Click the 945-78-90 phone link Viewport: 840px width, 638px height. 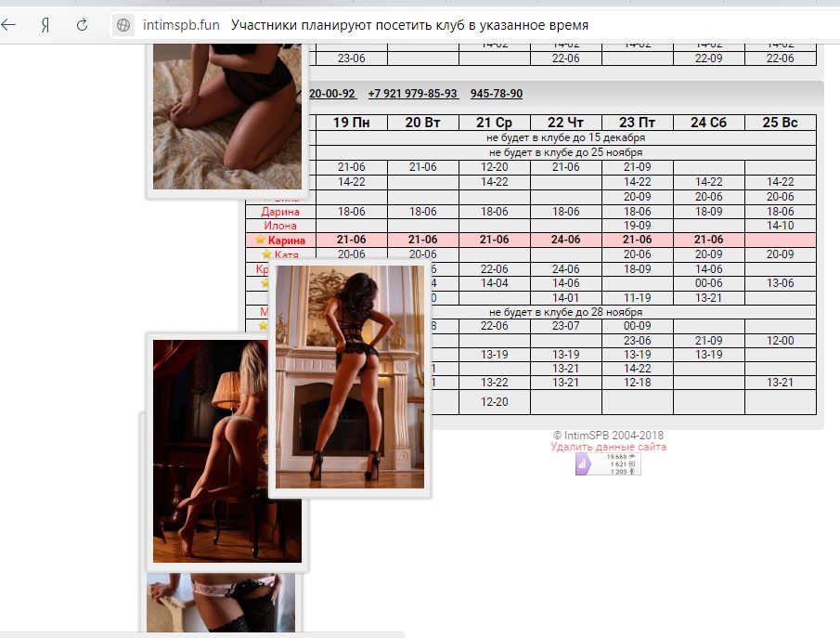pos(496,94)
